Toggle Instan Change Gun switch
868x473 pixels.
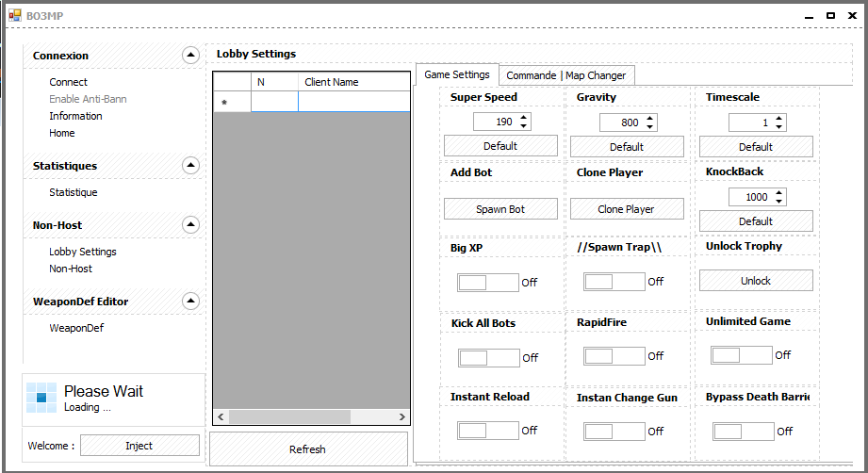(x=614, y=431)
